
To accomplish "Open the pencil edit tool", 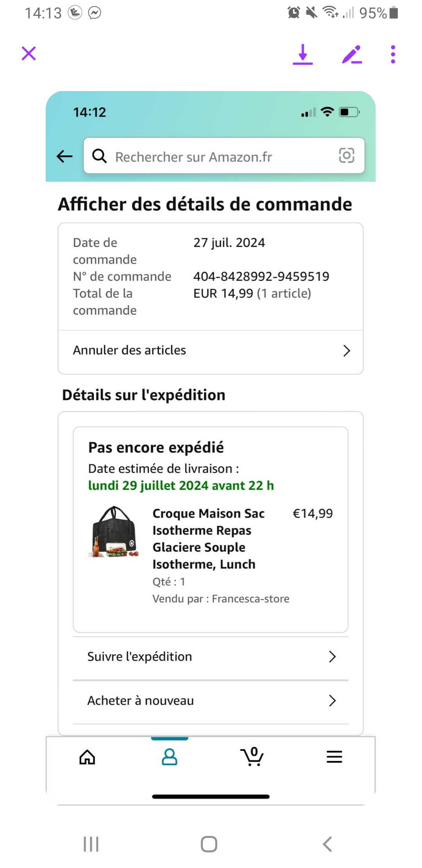I will (x=352, y=54).
